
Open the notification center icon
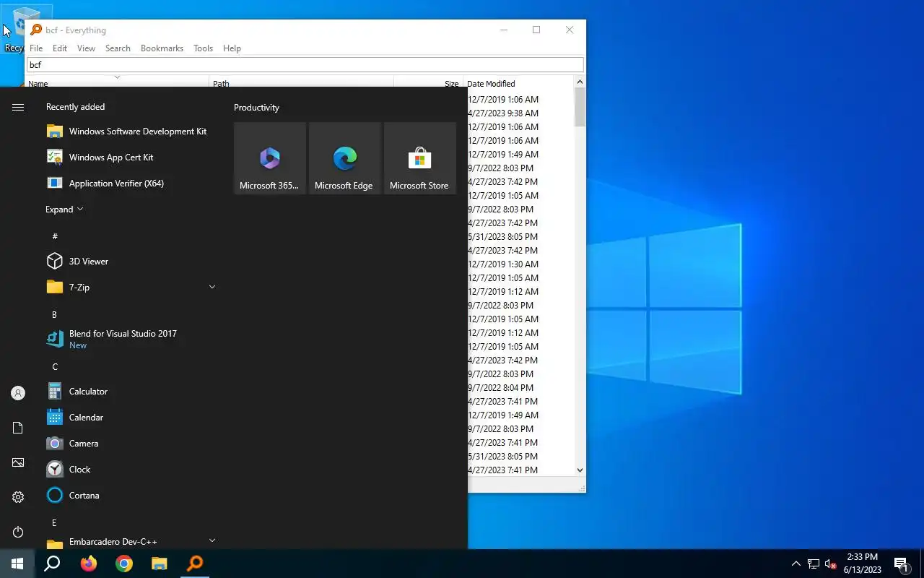click(901, 564)
